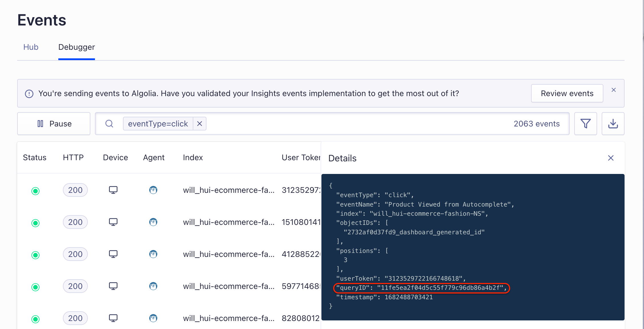Click green status icon for token 41288522 row
644x329 pixels.
[35, 255]
